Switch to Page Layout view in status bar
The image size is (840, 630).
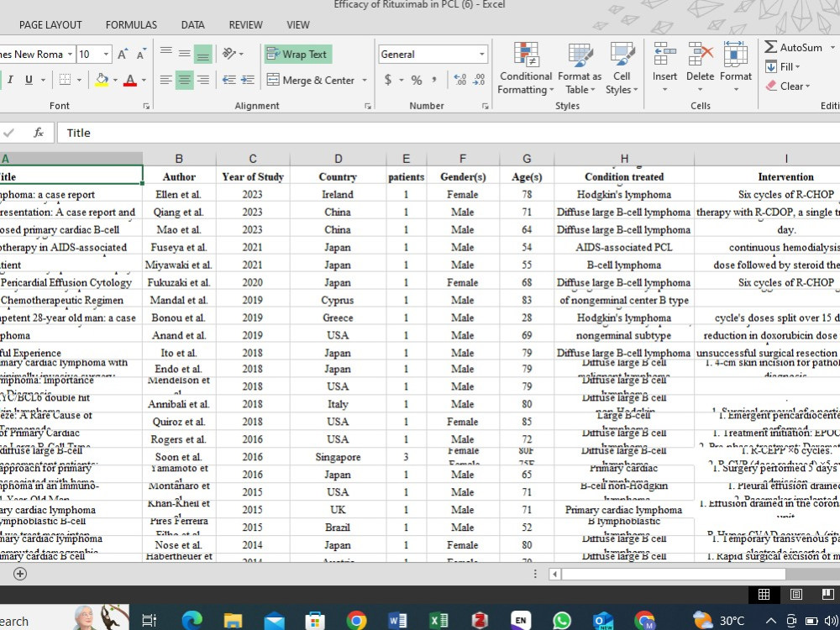[796, 594]
